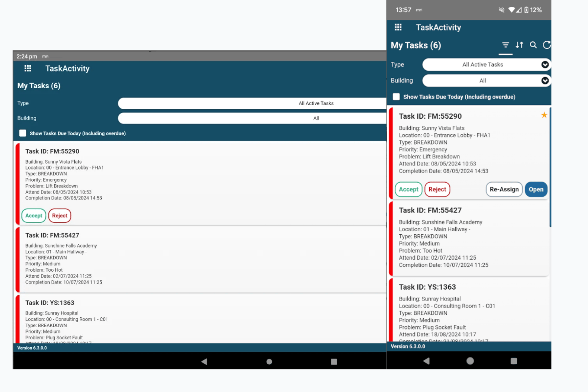The image size is (588, 392).
Task: Click My Tasks (6) heading in phone view
Action: [416, 45]
